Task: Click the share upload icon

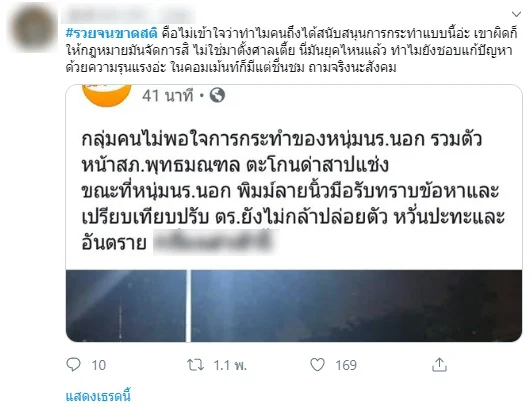Action: point(439,365)
